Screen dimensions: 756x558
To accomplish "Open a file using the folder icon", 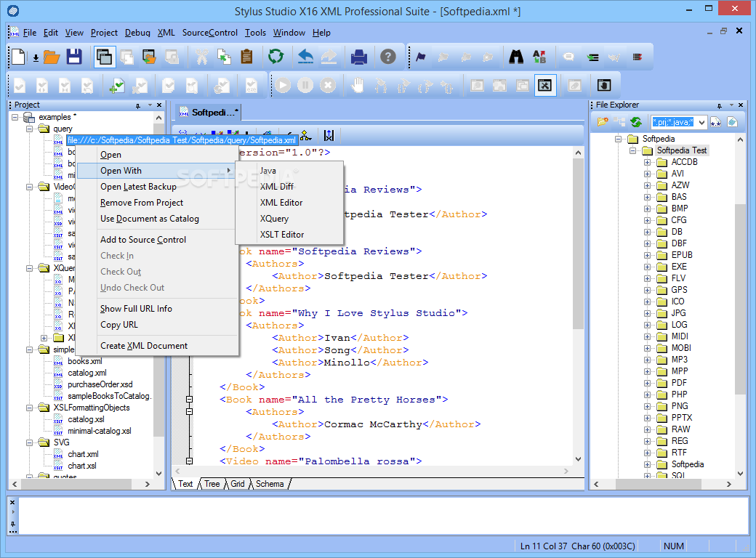I will (51, 57).
